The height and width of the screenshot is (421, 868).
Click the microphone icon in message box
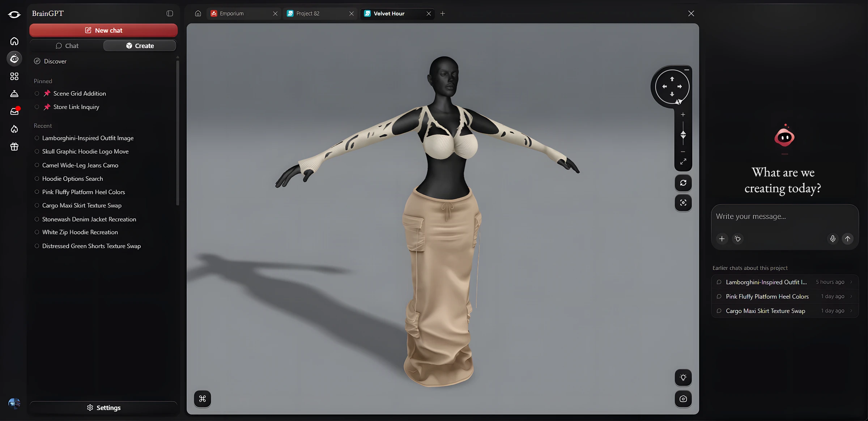click(833, 239)
